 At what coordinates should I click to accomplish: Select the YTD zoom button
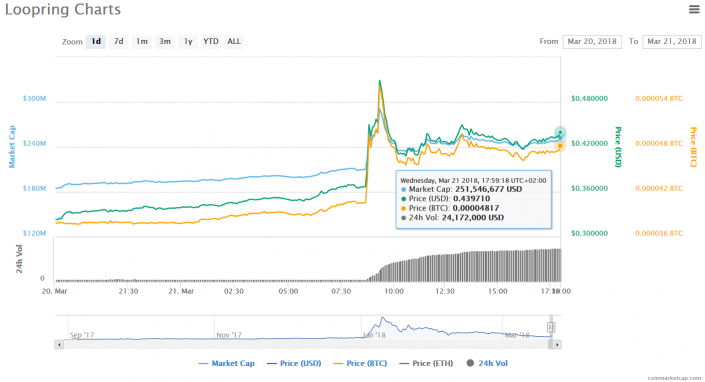[211, 41]
